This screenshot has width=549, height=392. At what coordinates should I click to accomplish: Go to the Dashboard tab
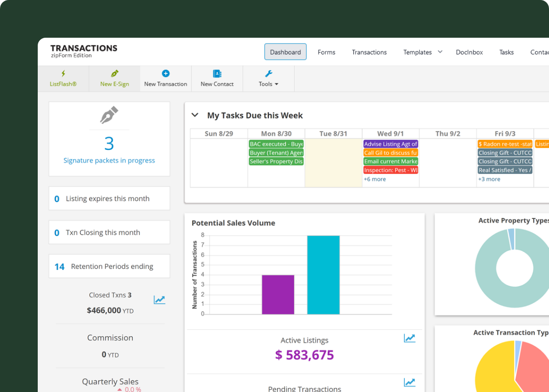coord(285,52)
